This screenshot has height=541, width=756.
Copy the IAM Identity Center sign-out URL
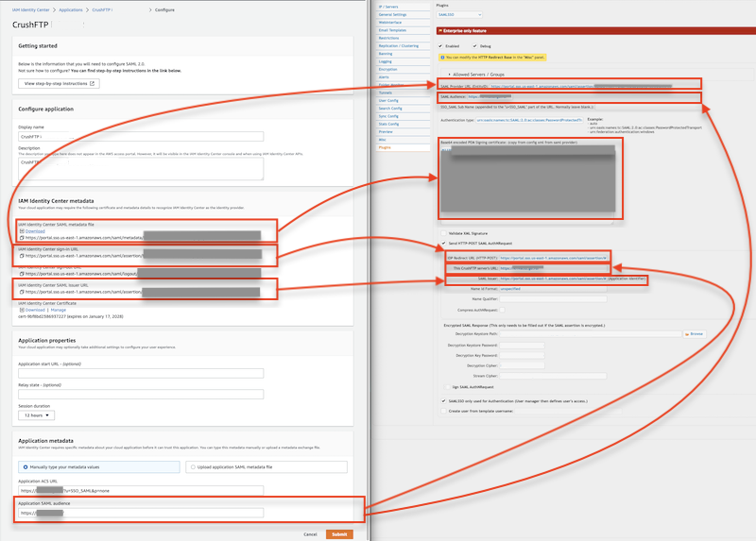(22, 274)
